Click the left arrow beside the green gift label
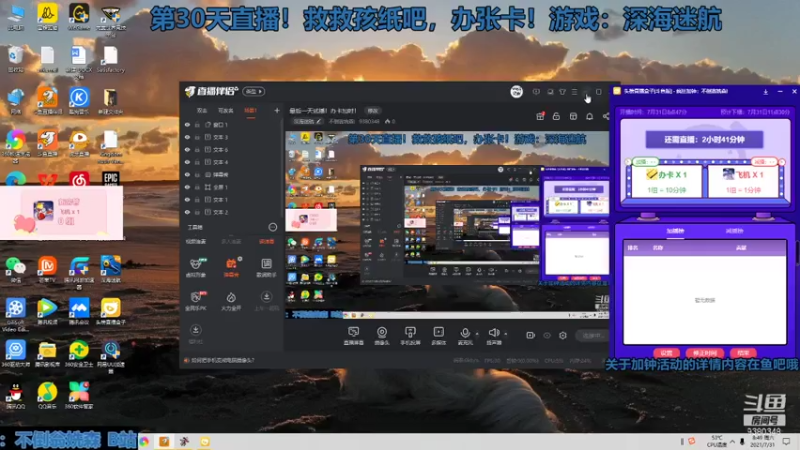The width and height of the screenshot is (800, 450). pyautogui.click(x=628, y=162)
